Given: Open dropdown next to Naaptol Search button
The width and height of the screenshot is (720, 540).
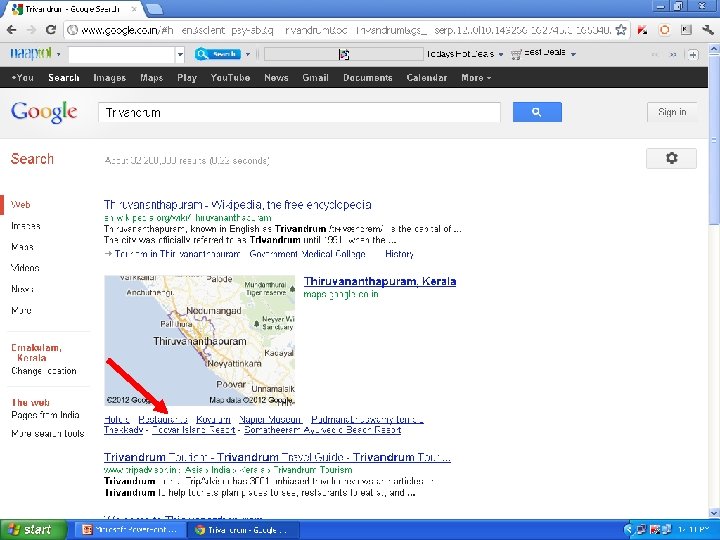Looking at the screenshot, I should coord(248,54).
